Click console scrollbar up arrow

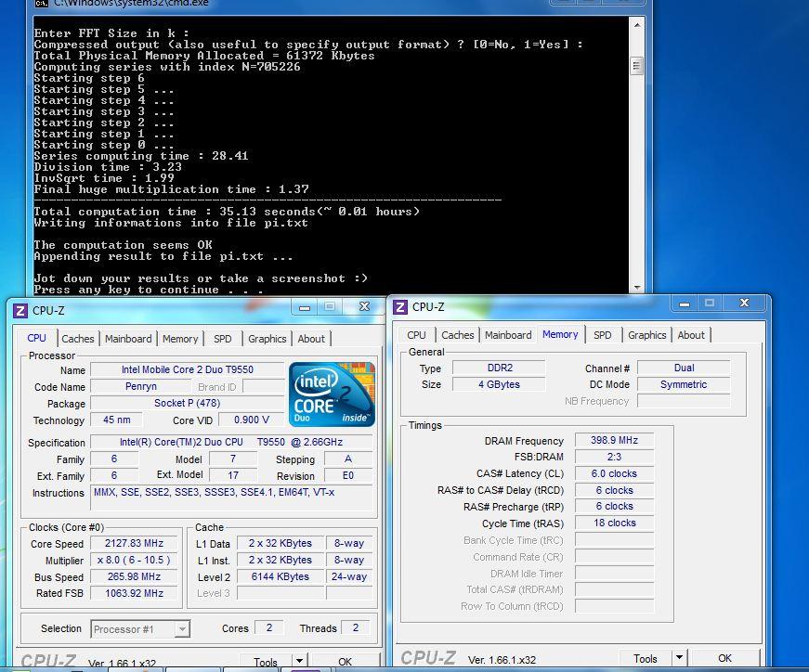(x=636, y=24)
